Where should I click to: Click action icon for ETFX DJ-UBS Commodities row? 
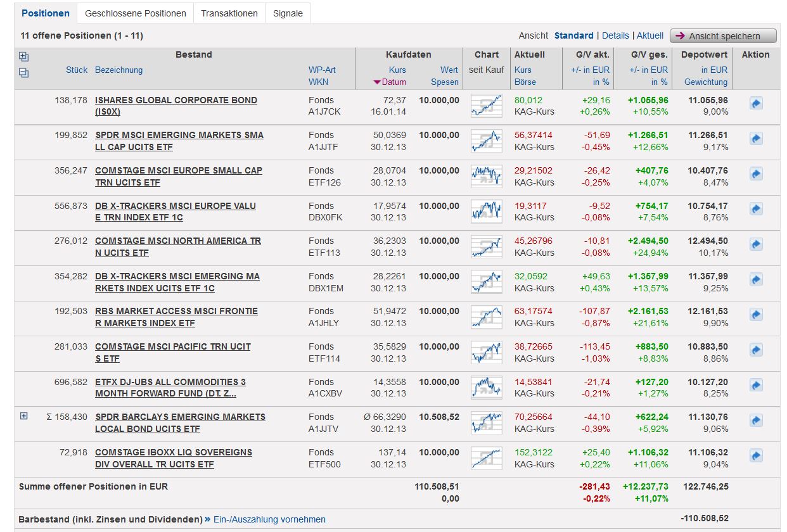coord(756,385)
